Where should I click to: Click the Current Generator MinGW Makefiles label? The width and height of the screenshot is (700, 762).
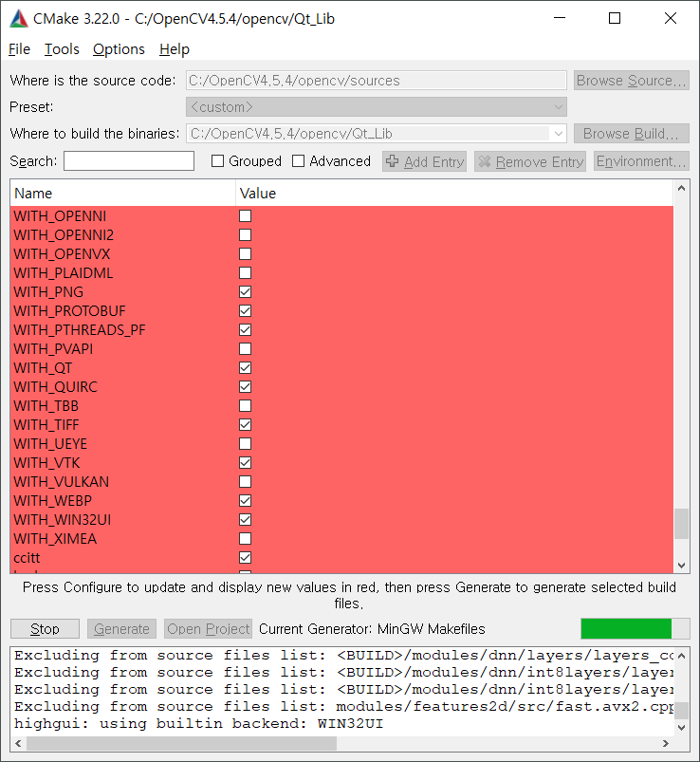coord(372,629)
